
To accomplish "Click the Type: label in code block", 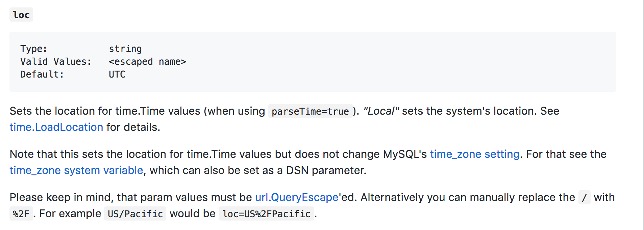I will [x=33, y=49].
